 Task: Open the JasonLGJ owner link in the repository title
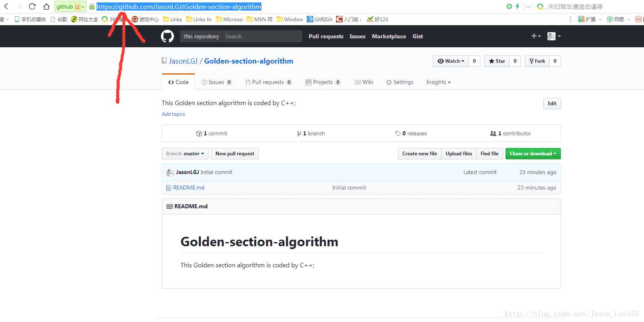point(183,61)
